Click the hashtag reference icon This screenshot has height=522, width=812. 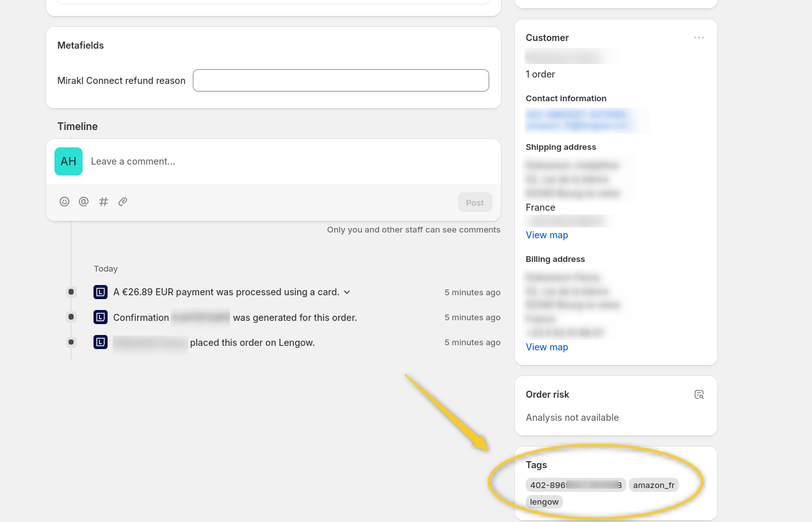(x=103, y=202)
